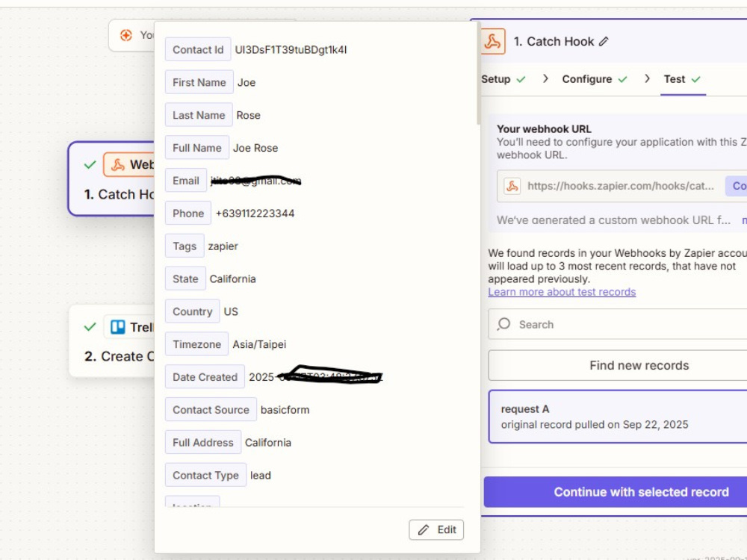The image size is (747, 560).
Task: Click the First Name label
Action: (x=199, y=82)
